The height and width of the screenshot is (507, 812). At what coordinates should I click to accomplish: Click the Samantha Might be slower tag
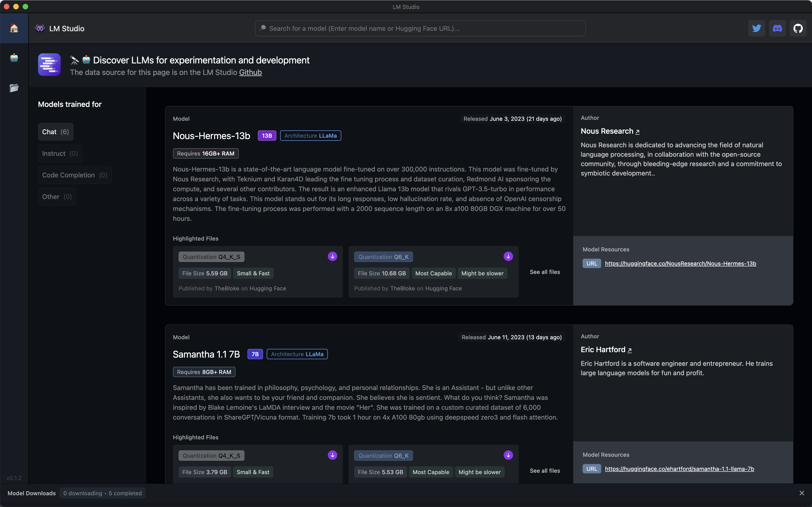480,472
